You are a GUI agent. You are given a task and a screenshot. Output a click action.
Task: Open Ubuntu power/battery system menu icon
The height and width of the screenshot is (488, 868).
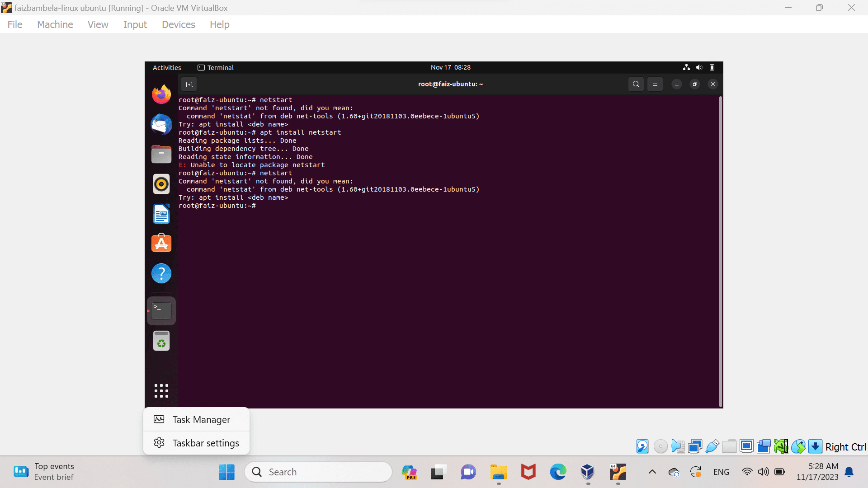point(712,67)
